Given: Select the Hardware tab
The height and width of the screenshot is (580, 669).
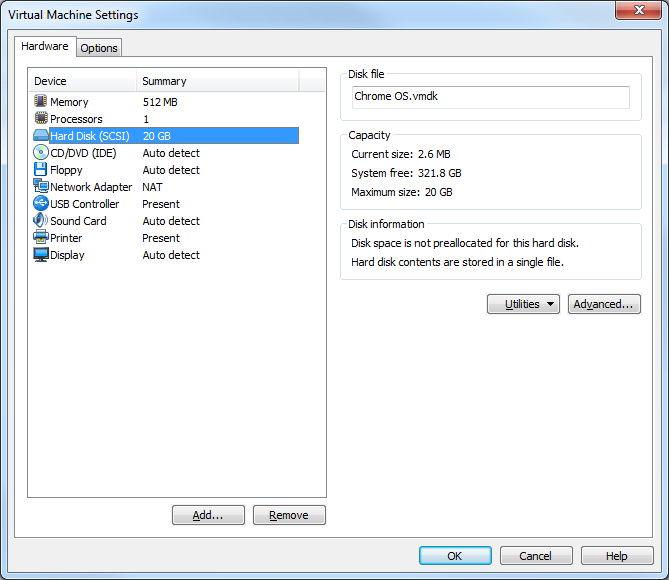Looking at the screenshot, I should point(45,47).
